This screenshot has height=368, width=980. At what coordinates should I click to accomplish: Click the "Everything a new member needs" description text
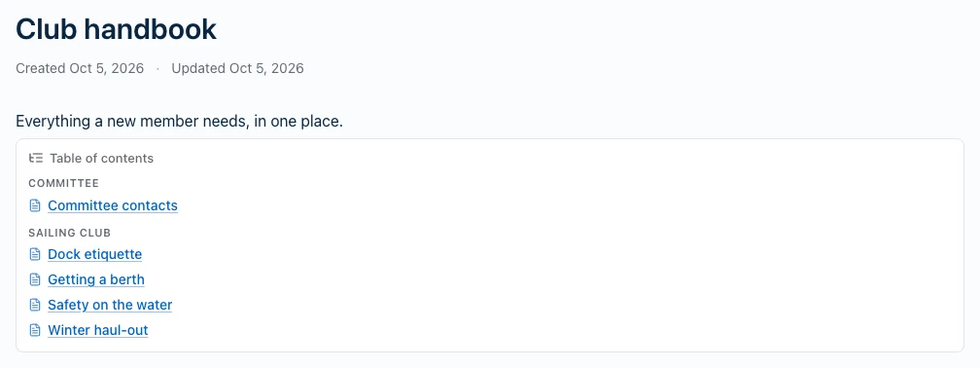click(x=179, y=121)
